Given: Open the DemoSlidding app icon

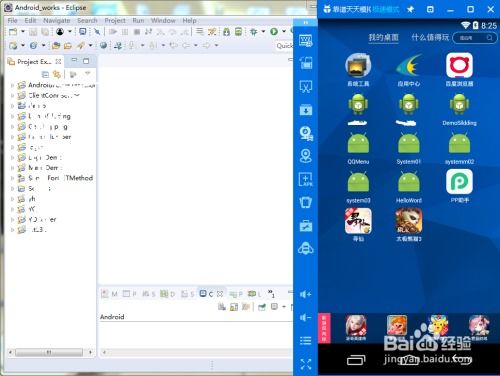Looking at the screenshot, I should (x=459, y=105).
